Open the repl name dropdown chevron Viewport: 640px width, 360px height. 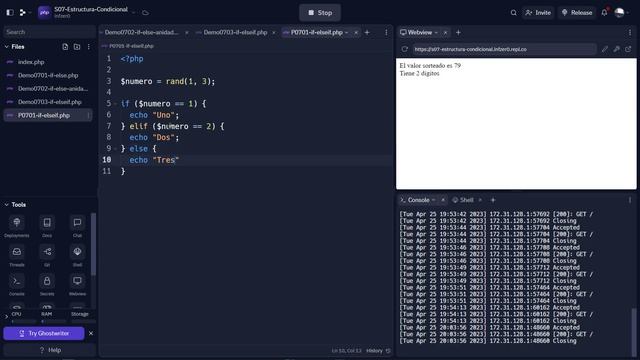coord(133,13)
